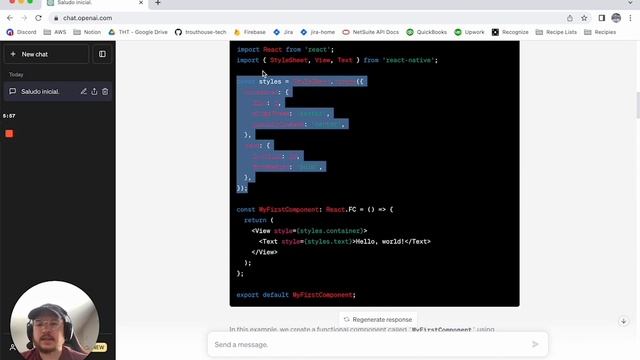Delete chat with the trash icon

click(x=105, y=91)
